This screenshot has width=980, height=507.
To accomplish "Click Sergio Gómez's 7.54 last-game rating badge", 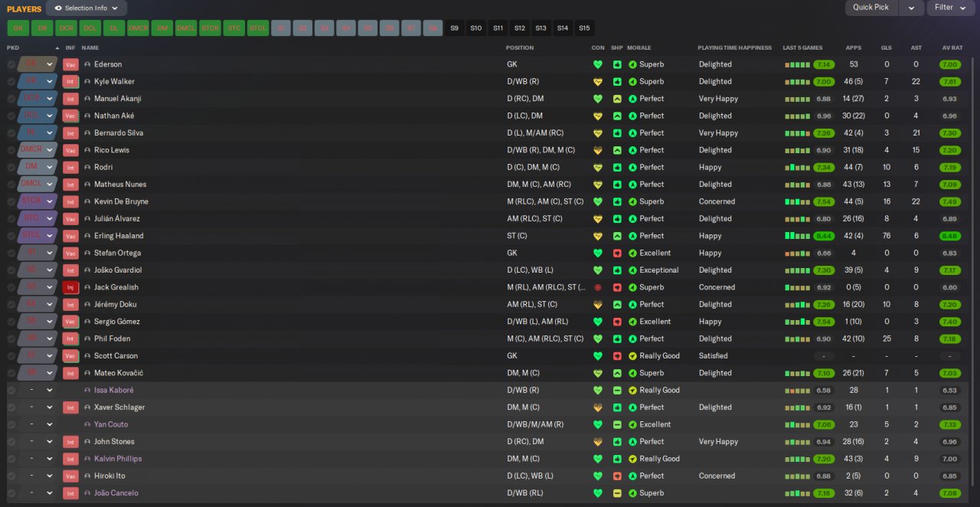I will pos(824,322).
